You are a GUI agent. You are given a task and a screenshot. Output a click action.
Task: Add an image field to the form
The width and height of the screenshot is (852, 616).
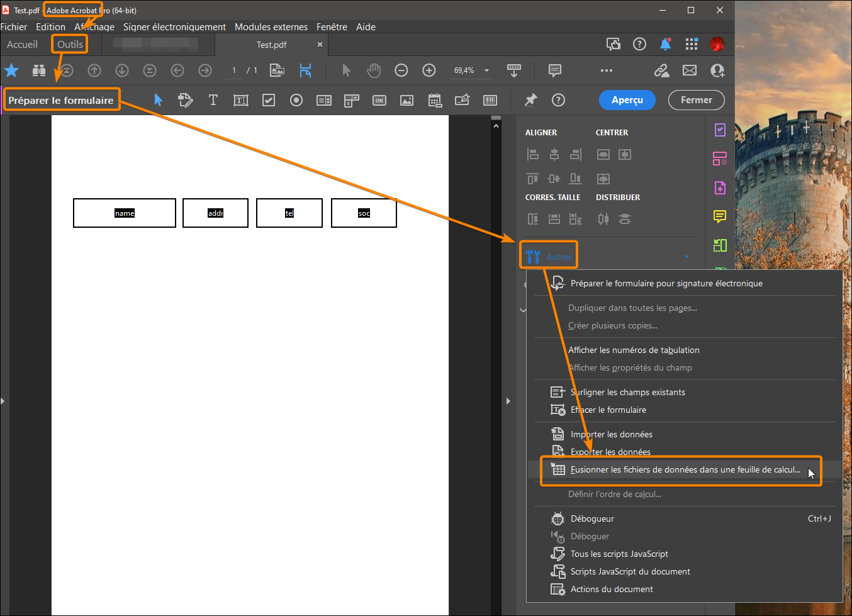pyautogui.click(x=406, y=99)
